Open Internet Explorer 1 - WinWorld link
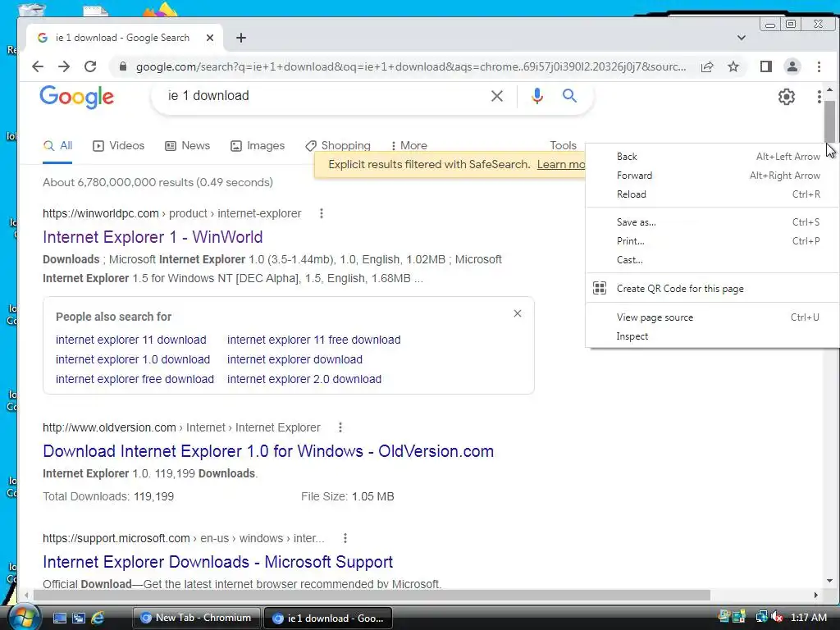The image size is (840, 630). (x=153, y=237)
